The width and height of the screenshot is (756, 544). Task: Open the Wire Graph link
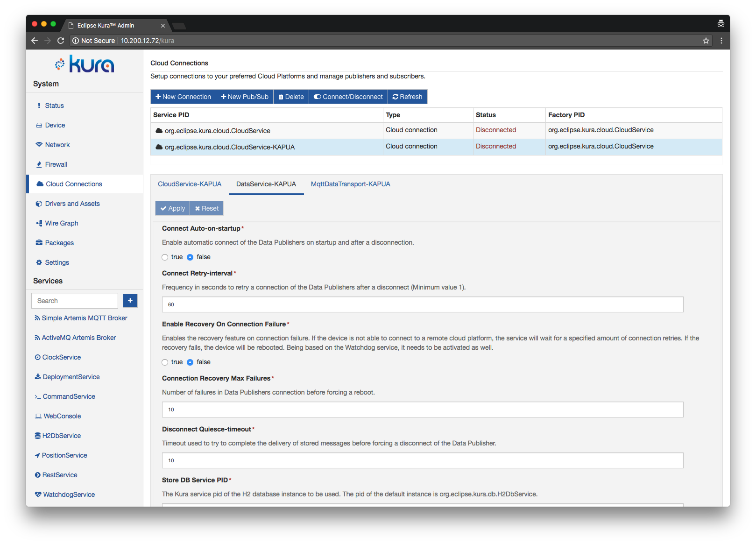[62, 223]
